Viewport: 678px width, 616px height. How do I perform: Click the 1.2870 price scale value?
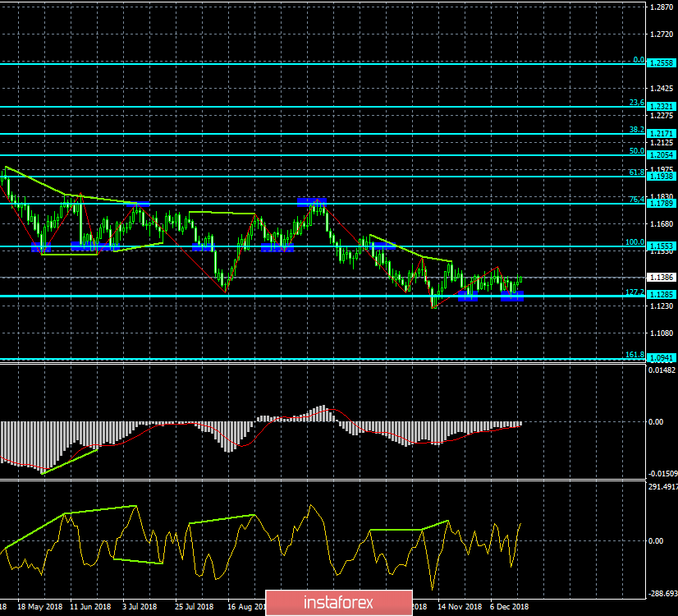(x=662, y=7)
